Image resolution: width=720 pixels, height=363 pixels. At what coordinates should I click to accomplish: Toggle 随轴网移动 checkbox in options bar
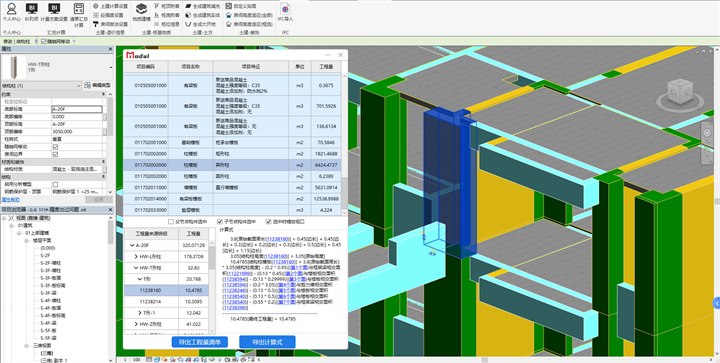pos(44,41)
